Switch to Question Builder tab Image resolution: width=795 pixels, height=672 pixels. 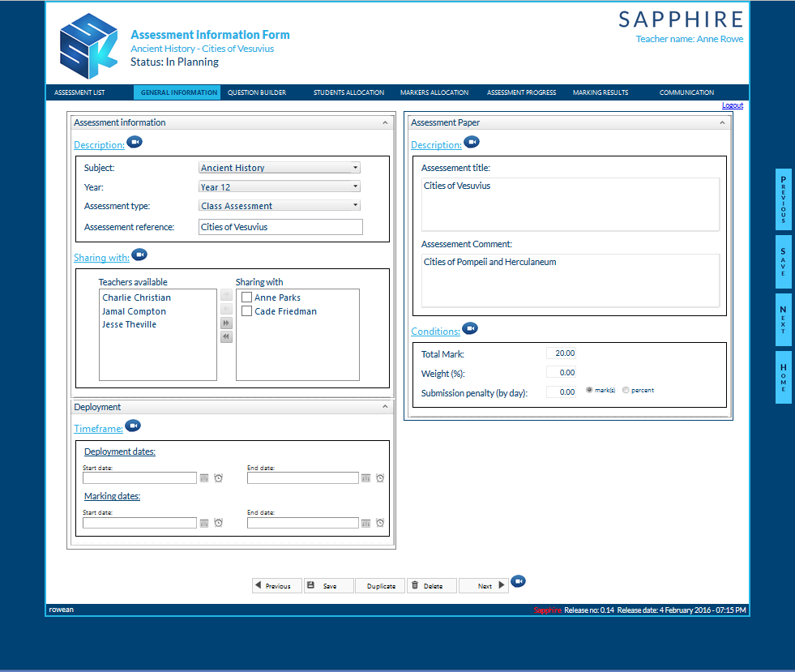point(257,92)
